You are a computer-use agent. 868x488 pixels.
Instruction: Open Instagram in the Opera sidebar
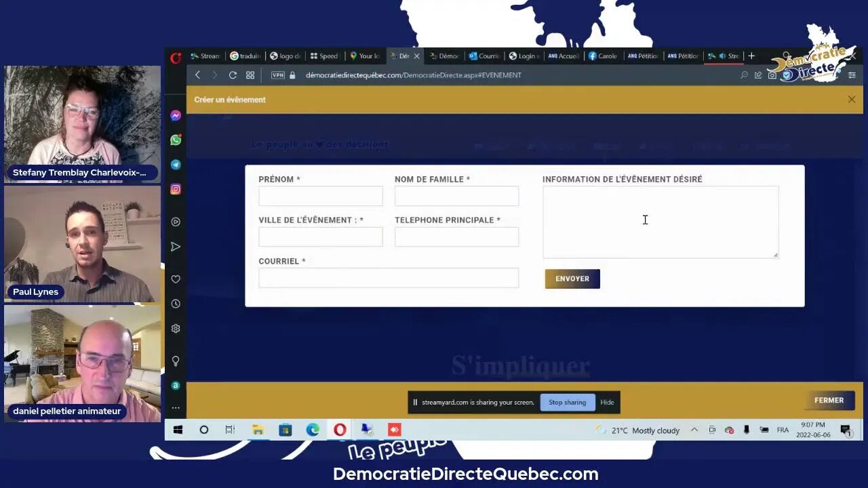tap(176, 190)
